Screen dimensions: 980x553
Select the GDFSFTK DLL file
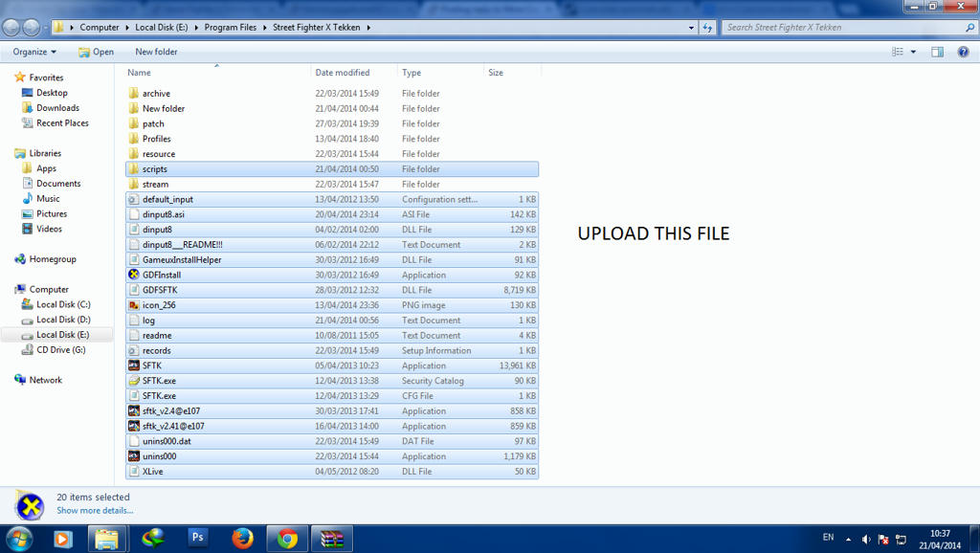click(332, 290)
